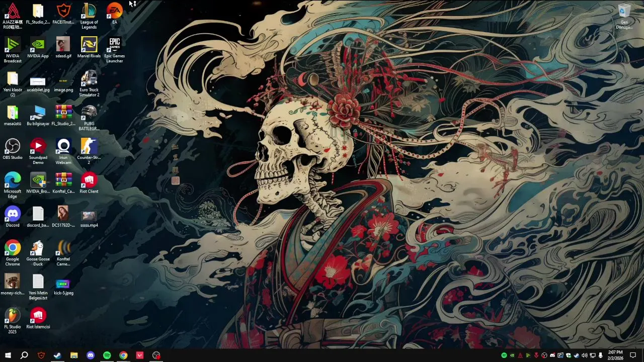Open the clock showing 2:07 PM
This screenshot has width=644, height=362.
(615, 355)
